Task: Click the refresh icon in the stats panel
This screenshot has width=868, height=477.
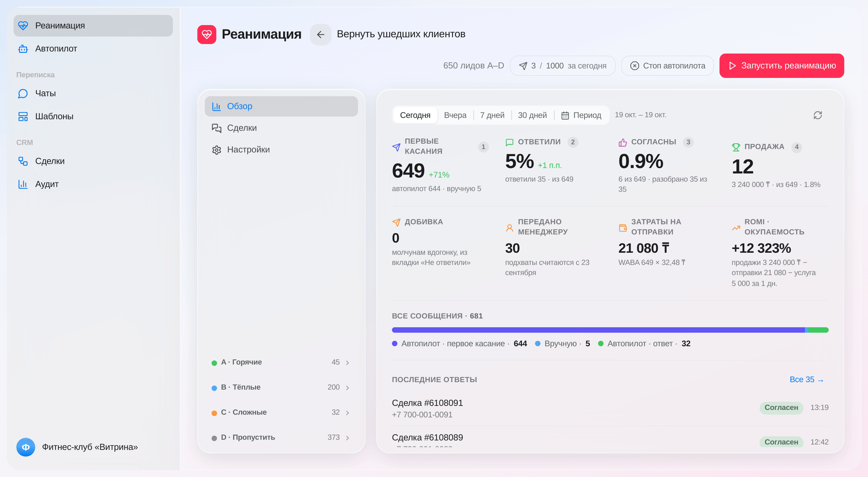Action: [817, 115]
